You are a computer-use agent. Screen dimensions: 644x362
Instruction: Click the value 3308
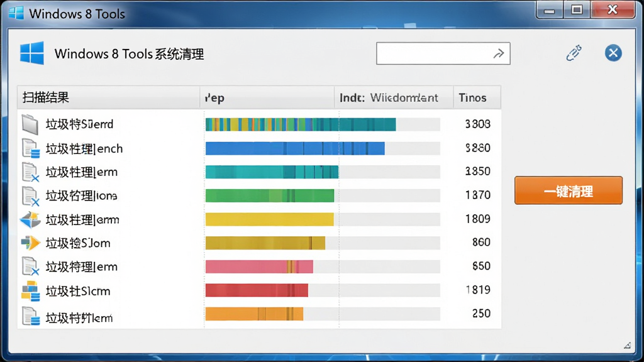(x=478, y=124)
